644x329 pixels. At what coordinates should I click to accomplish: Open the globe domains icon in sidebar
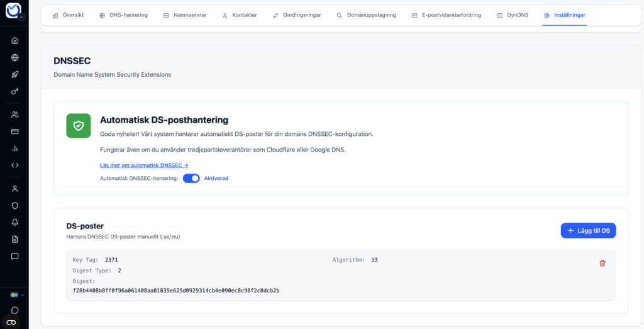coord(14,58)
